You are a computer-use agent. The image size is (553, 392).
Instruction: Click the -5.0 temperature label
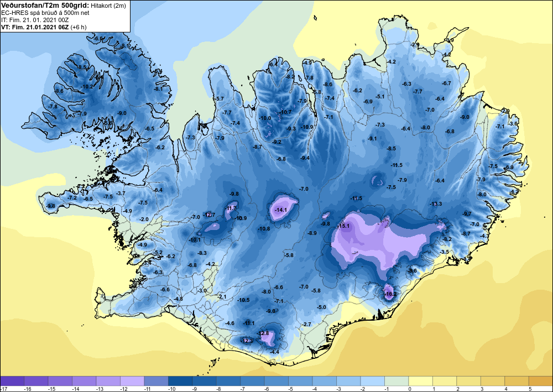321,307
